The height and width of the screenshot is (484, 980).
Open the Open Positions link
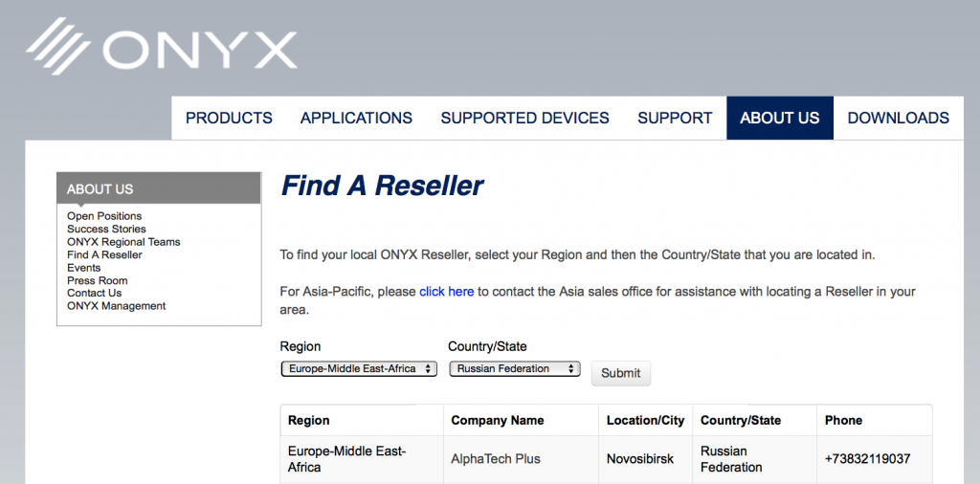click(104, 216)
